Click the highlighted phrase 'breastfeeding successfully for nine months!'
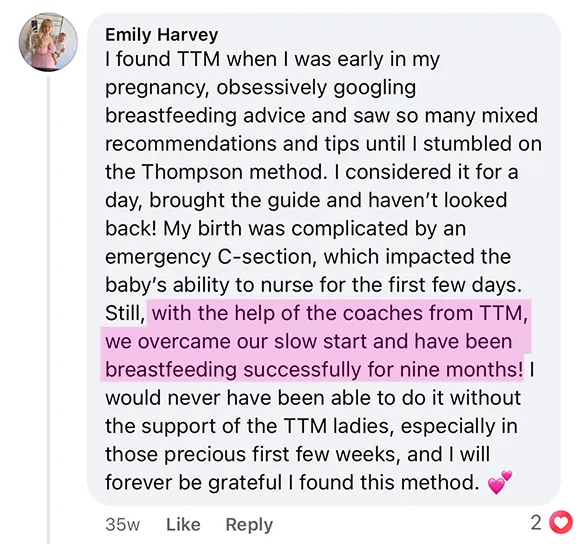 click(x=314, y=369)
